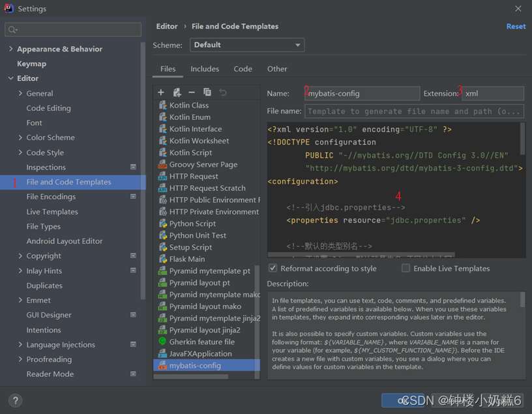Click the File Encodings project-level settings icon
Viewport: 532px width, 414px height.
point(134,196)
